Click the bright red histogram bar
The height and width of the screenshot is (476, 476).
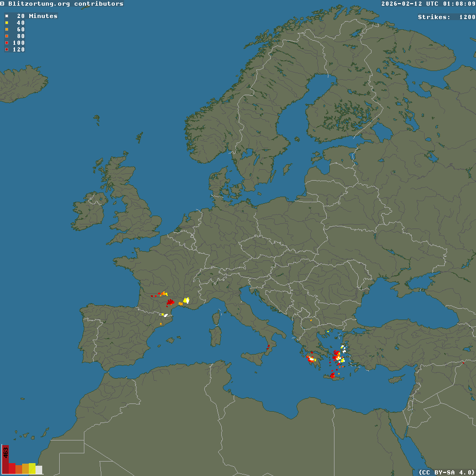tap(12, 468)
